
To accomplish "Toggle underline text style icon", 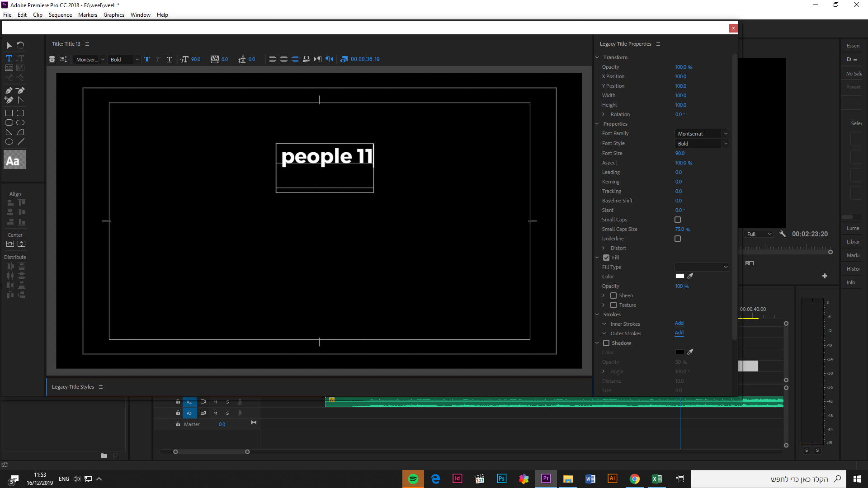I will tap(169, 59).
